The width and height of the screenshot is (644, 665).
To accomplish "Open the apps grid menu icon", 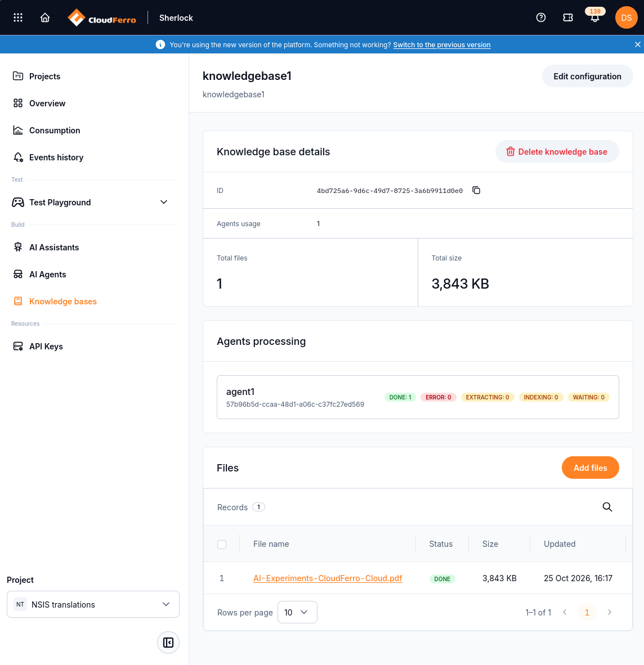I will (18, 17).
